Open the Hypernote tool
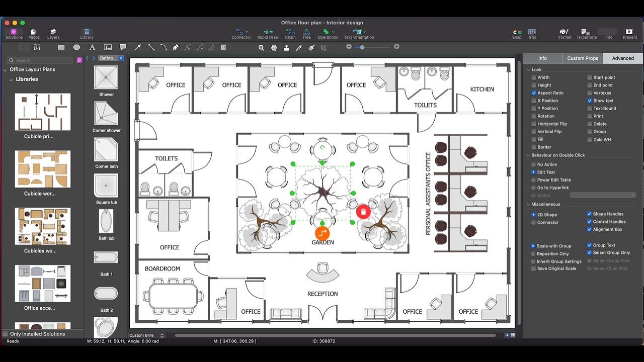Viewport: 644px width, 362px height. click(587, 34)
